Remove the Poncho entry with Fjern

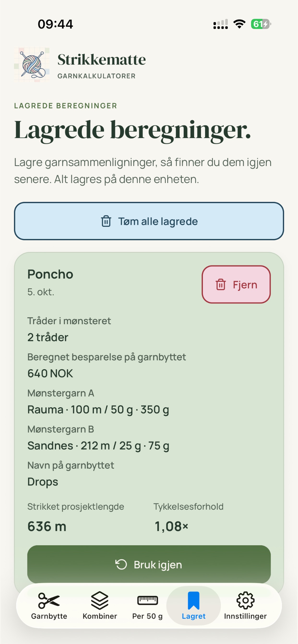click(x=236, y=284)
